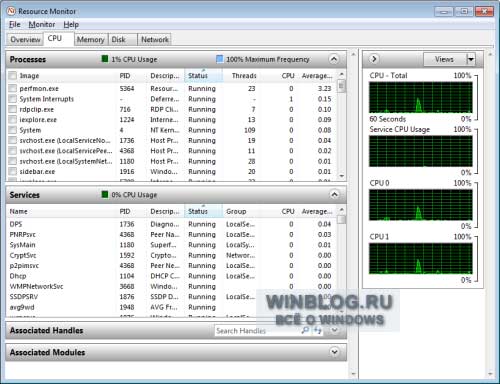Check the iexplore.exe process checkbox
Viewport: 500px width, 384px height.
point(13,119)
